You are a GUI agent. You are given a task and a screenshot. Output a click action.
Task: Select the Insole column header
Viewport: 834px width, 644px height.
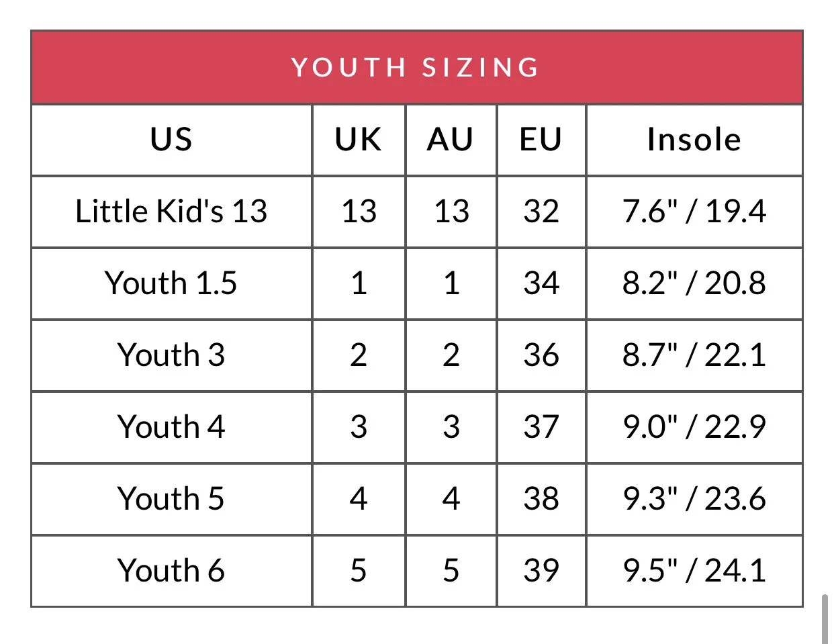pyautogui.click(x=694, y=140)
